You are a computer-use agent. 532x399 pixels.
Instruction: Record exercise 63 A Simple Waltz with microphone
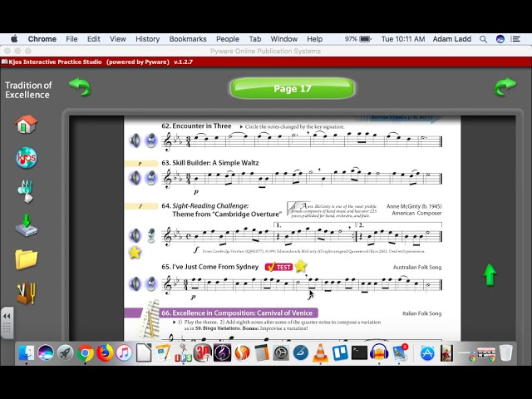151,178
